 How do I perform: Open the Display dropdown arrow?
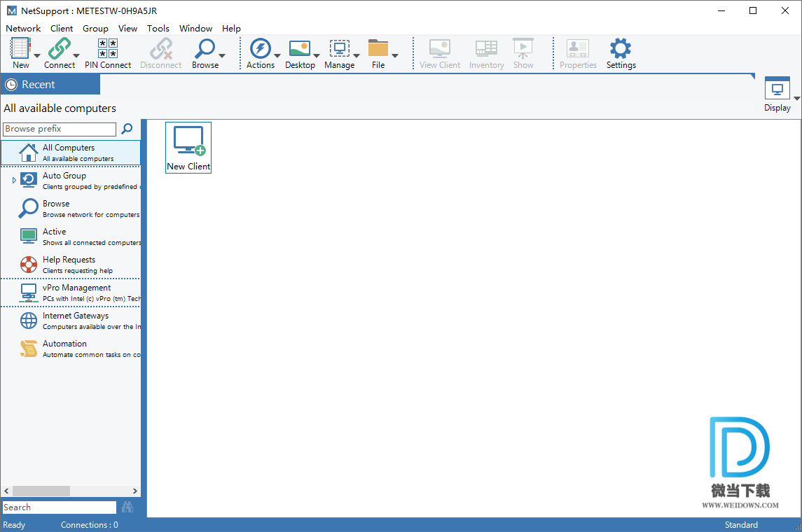point(797,98)
